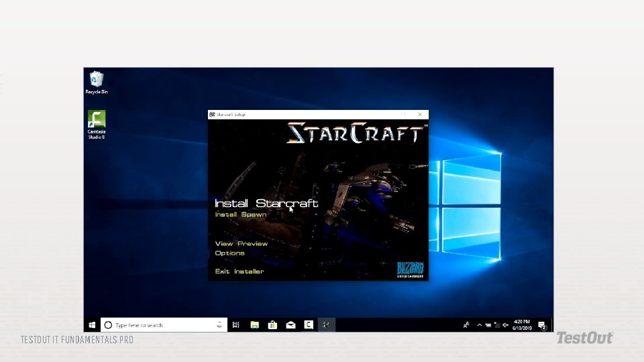Open the clock showing 4:20 PM
Image resolution: width=644 pixels, height=362 pixels.
click(522, 325)
